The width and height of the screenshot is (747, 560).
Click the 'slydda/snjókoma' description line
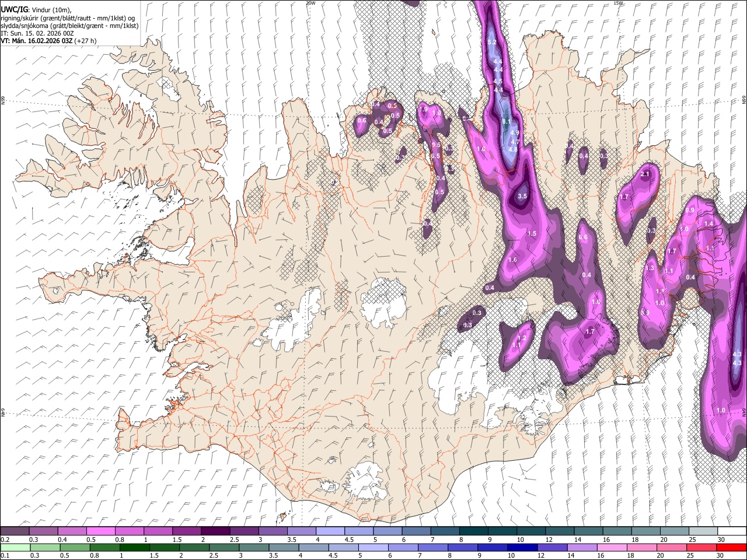(x=69, y=26)
